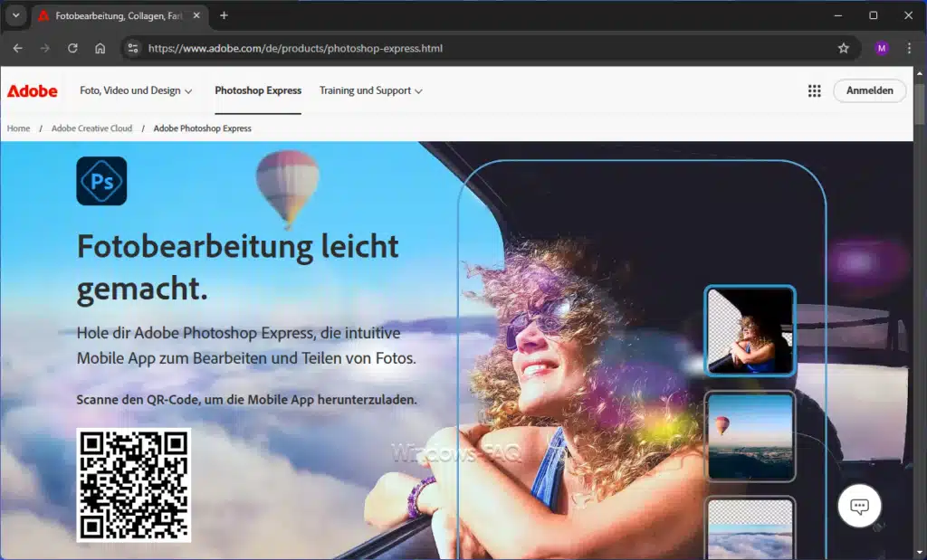Click the Anmelden button
The height and width of the screenshot is (560, 927).
[869, 90]
